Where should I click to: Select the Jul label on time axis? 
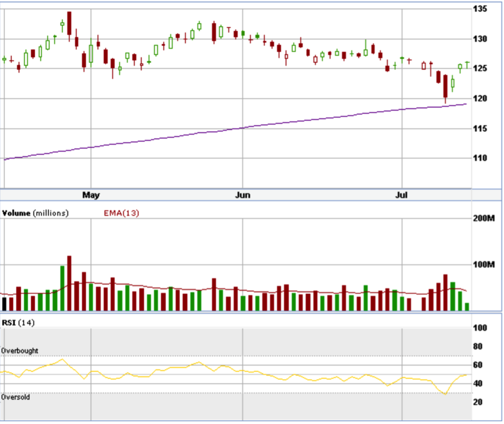click(x=401, y=195)
